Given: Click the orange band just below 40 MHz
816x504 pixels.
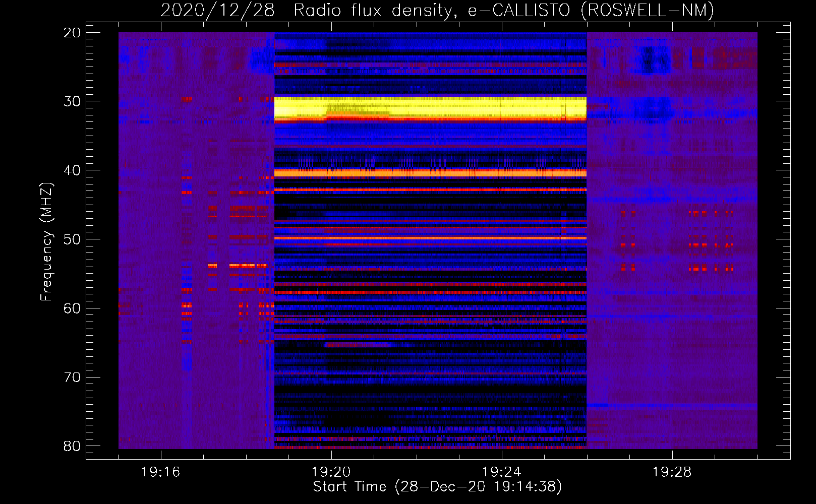Looking at the screenshot, I should click(430, 173).
